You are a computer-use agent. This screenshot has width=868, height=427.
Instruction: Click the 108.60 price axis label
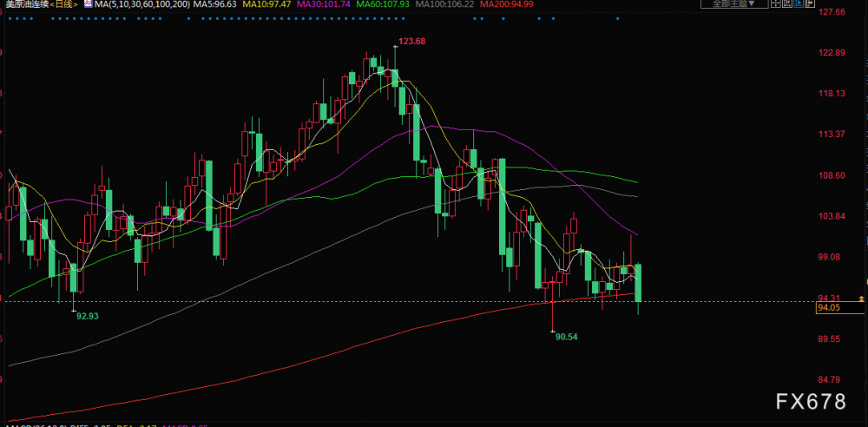[x=833, y=175]
